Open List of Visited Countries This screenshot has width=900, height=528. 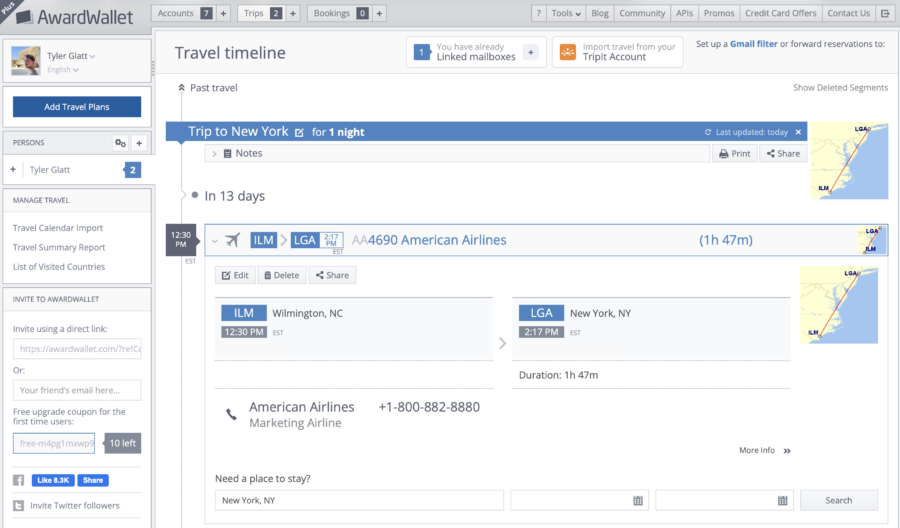tap(59, 267)
